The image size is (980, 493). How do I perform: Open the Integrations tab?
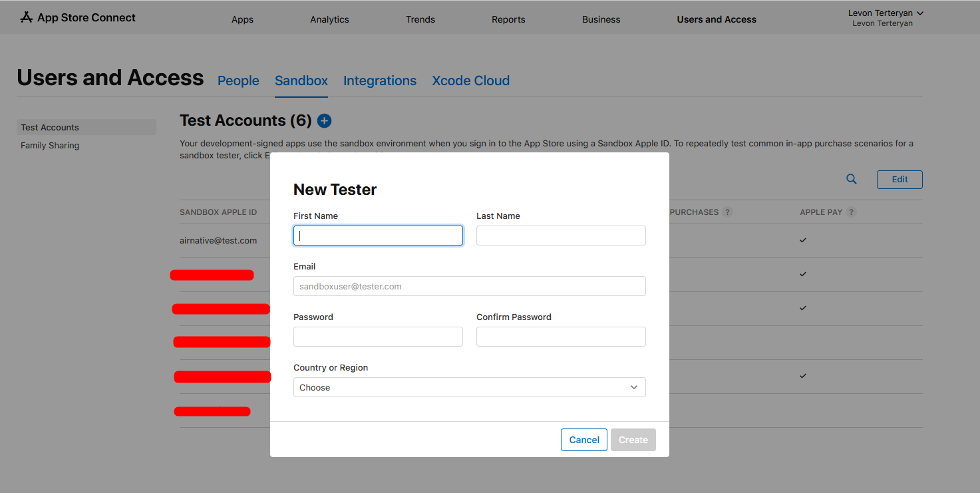point(380,81)
